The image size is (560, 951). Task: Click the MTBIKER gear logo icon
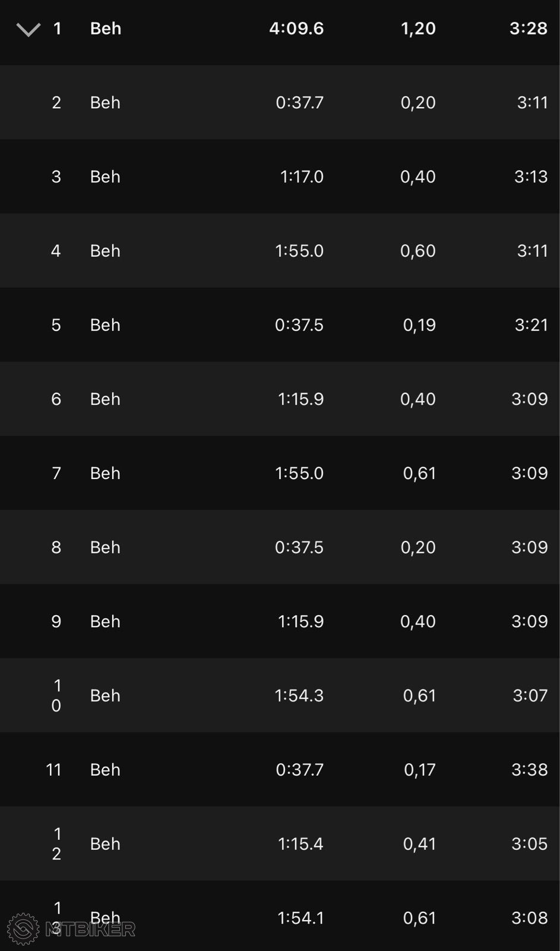(x=23, y=929)
